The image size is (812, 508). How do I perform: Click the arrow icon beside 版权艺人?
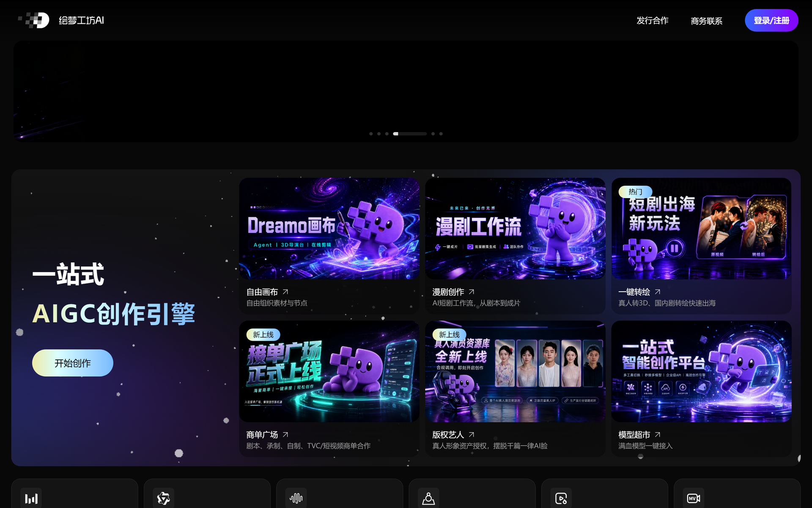pos(472,434)
